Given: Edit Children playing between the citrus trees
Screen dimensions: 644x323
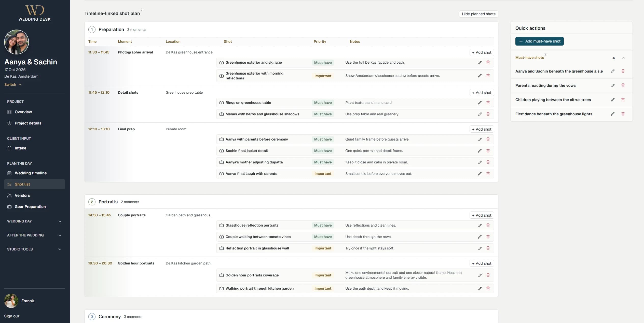Looking at the screenshot, I should pos(613,100).
